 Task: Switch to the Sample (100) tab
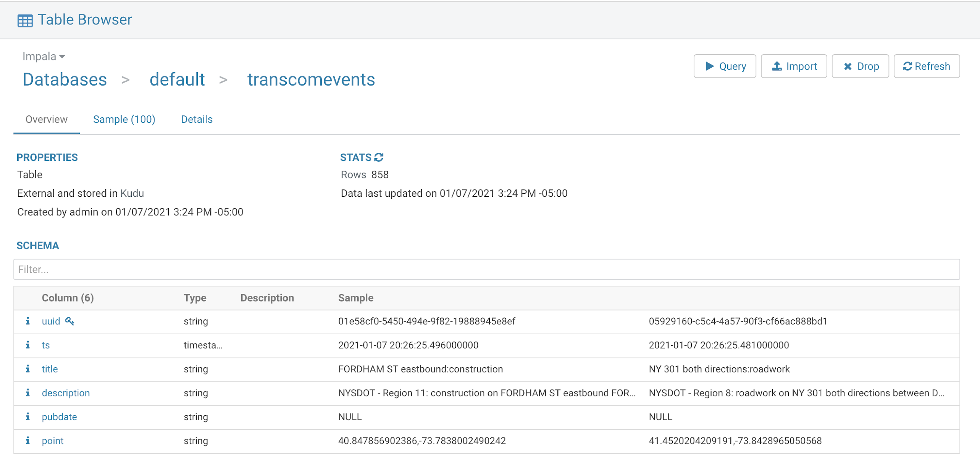(x=124, y=120)
